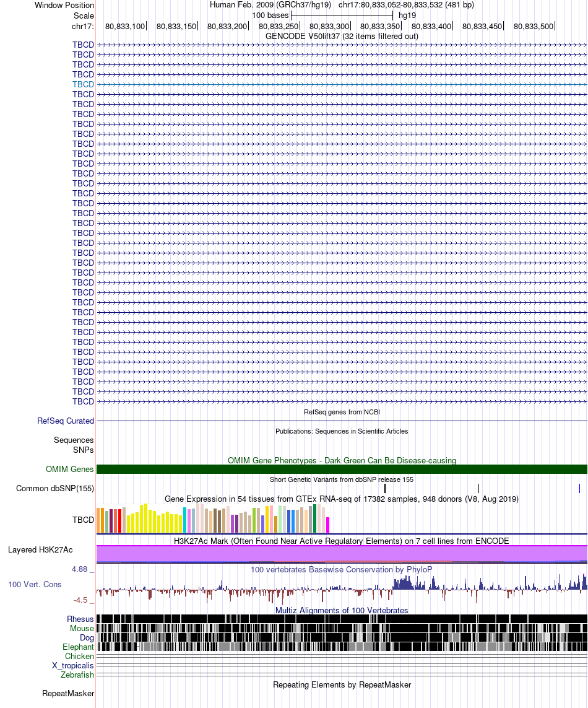Click the PhyloP conservation signal graph
The height and width of the screenshot is (708, 588).
[x=342, y=588]
